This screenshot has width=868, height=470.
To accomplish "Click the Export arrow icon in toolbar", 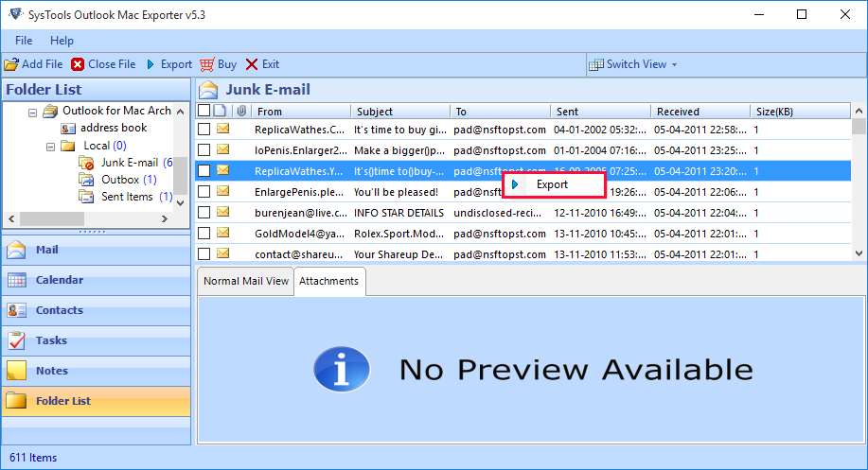I will [x=151, y=64].
